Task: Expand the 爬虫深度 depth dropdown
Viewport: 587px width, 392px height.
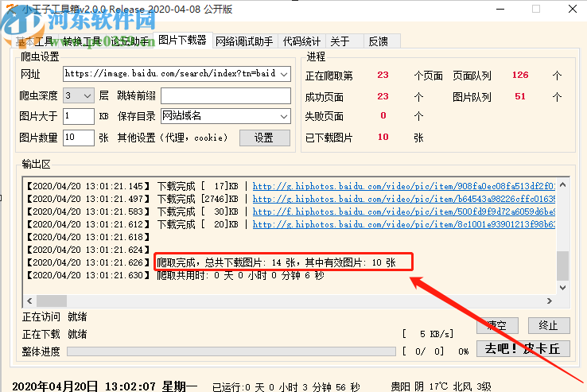Action: (x=87, y=95)
